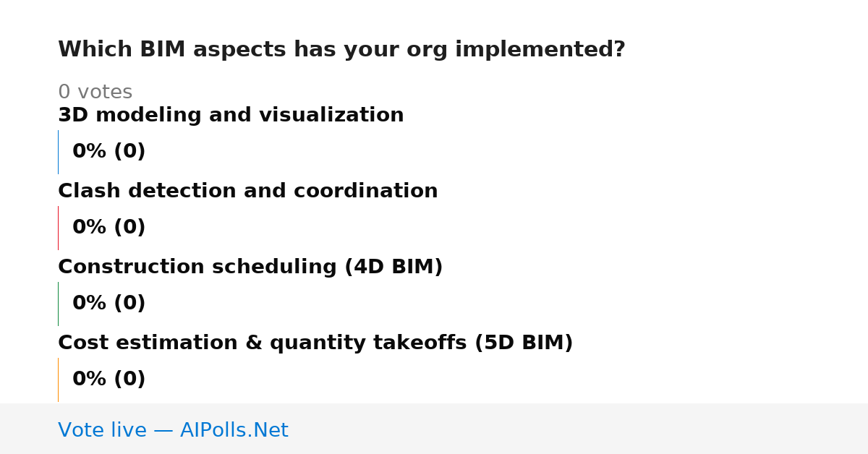
Task: Click 0% (0) result under Clash detection
Action: (x=109, y=228)
